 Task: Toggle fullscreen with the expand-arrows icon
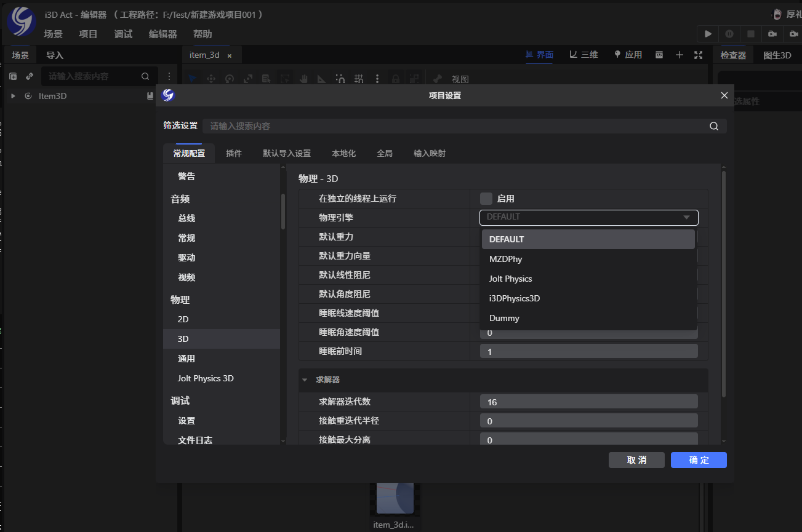pos(698,55)
